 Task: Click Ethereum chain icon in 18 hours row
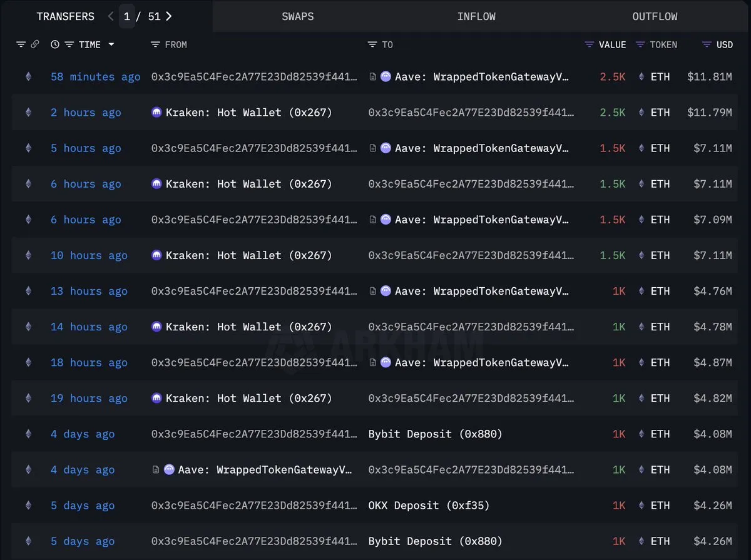(x=28, y=362)
